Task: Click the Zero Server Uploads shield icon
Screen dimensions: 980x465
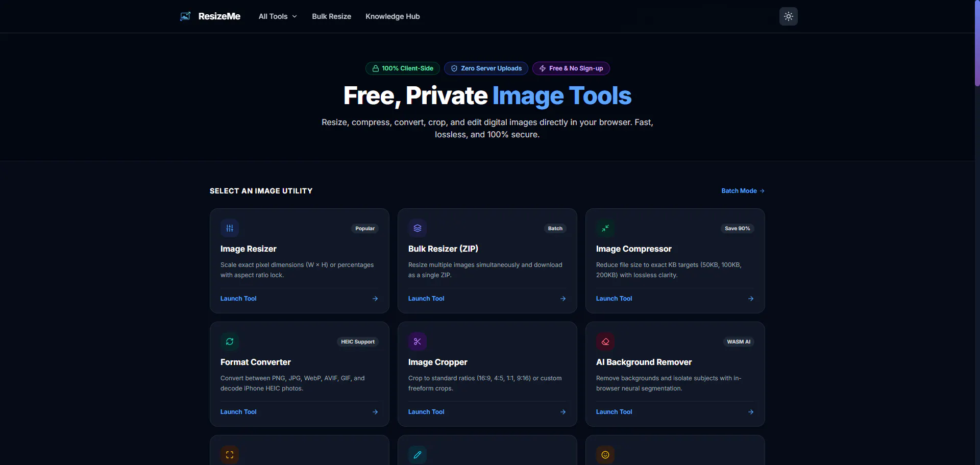Action: point(454,68)
